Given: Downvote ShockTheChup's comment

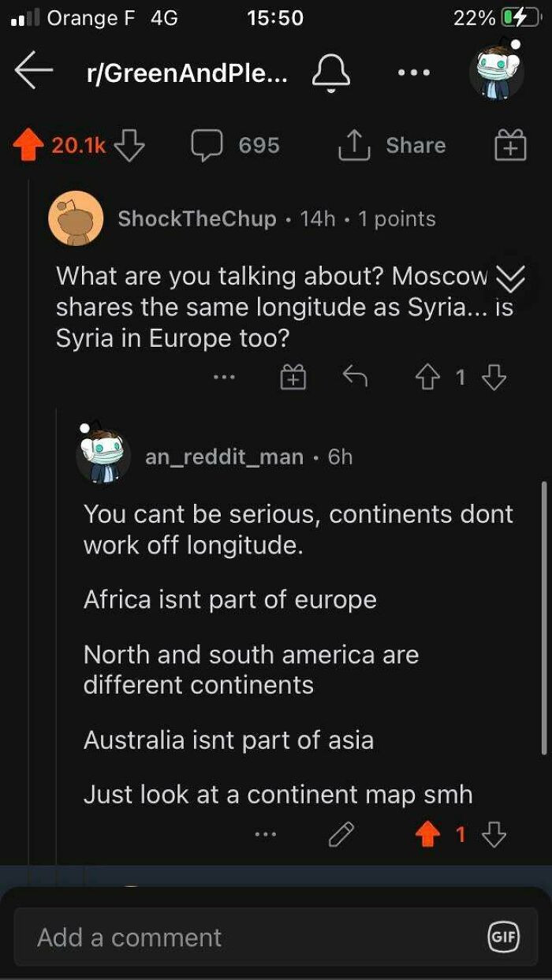Looking at the screenshot, I should click(494, 377).
